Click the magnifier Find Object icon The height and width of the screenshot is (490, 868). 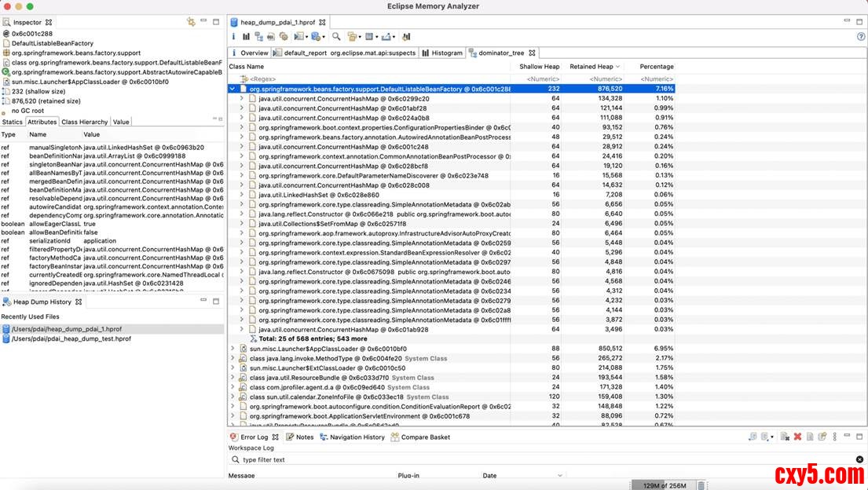click(336, 37)
